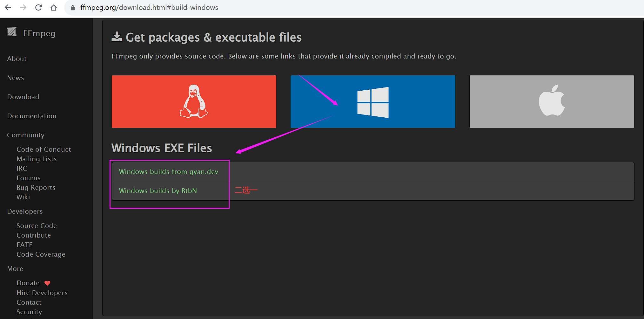
Task: Open the IRC link
Action: (22, 169)
